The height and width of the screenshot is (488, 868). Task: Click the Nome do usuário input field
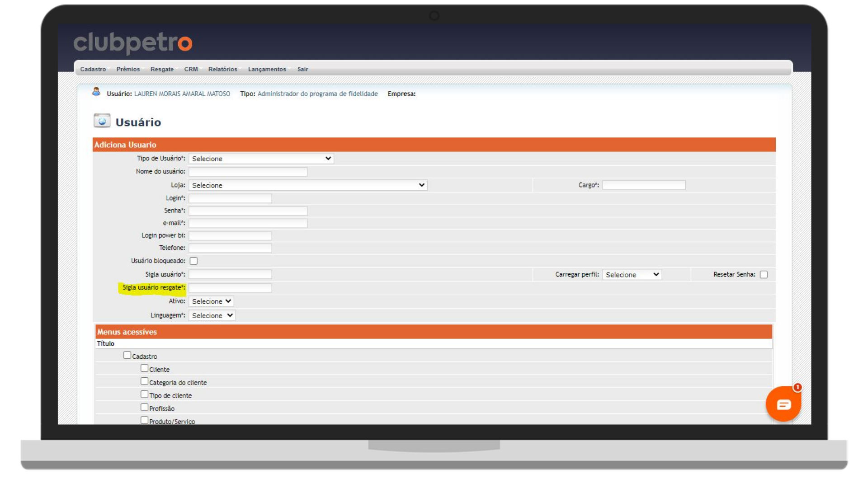(x=248, y=172)
